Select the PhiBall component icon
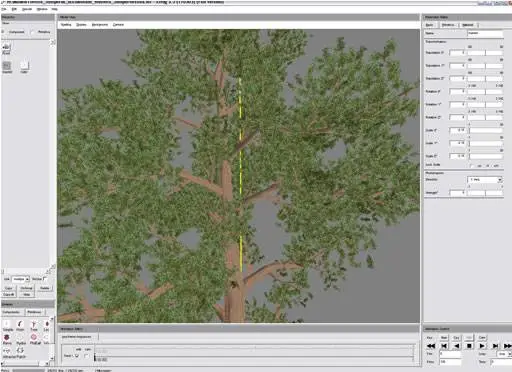Screen dimensions: 512x372 coord(34,339)
